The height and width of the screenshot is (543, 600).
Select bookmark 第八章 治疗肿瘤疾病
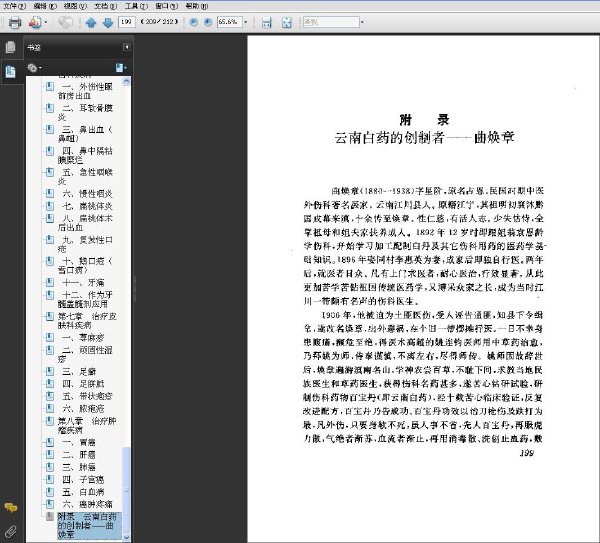point(87,426)
